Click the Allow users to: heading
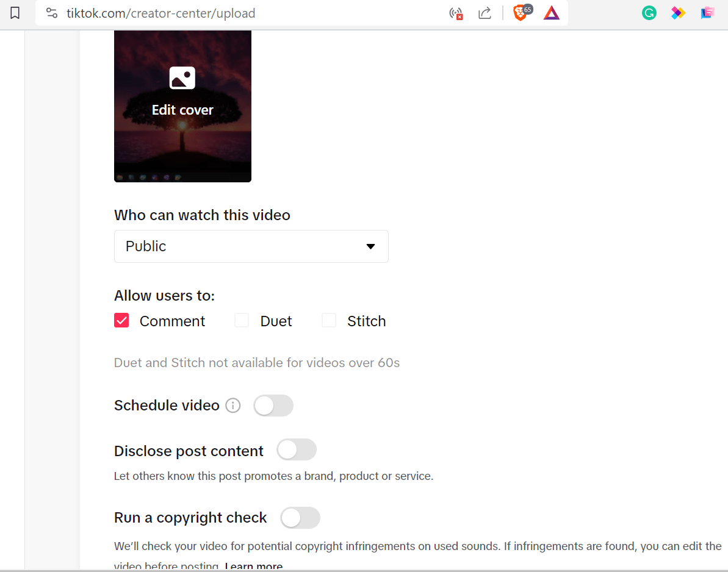This screenshot has width=728, height=572. [x=164, y=296]
